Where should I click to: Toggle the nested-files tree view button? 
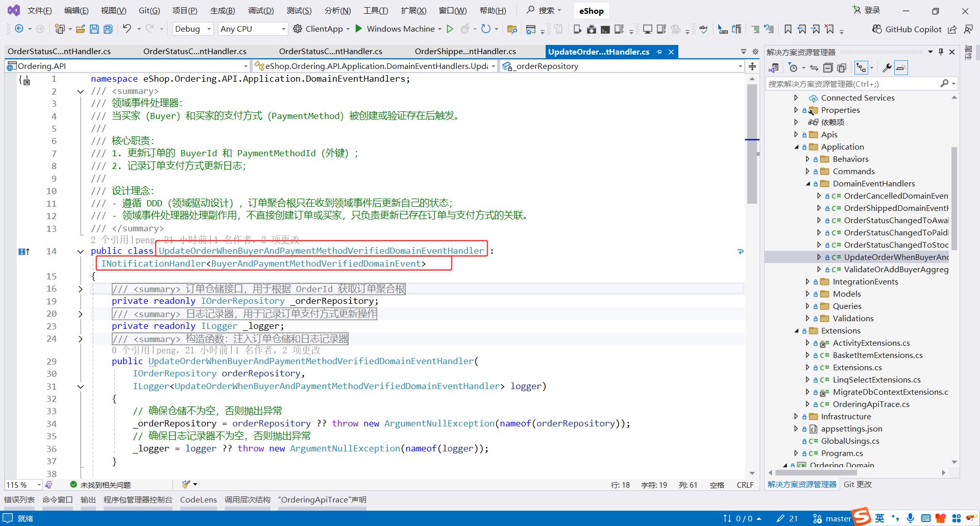(862, 67)
